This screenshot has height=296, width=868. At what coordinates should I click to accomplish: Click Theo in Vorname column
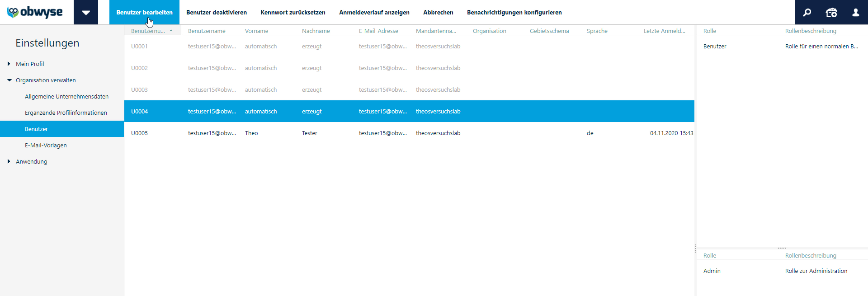pos(251,133)
